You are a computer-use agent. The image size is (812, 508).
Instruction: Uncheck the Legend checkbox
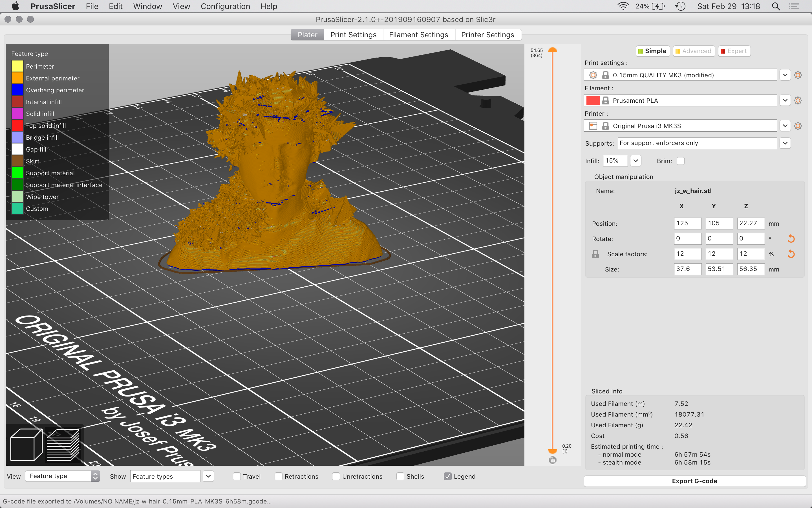pyautogui.click(x=448, y=476)
